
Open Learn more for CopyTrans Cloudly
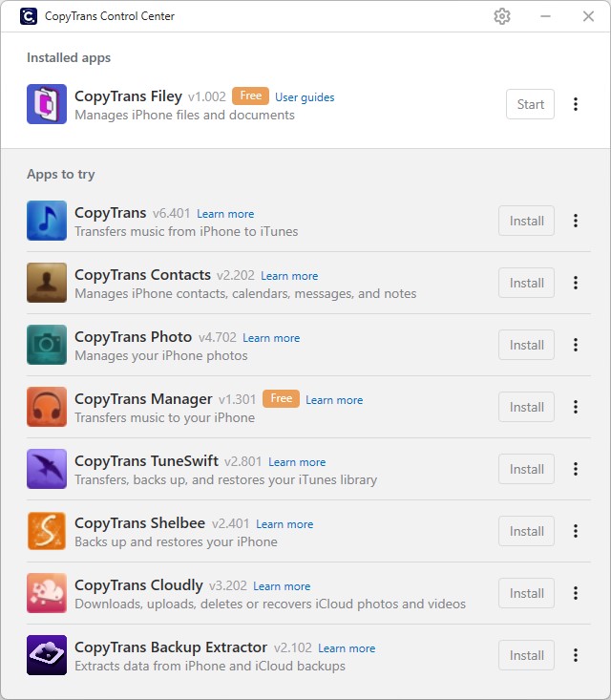pyautogui.click(x=282, y=586)
